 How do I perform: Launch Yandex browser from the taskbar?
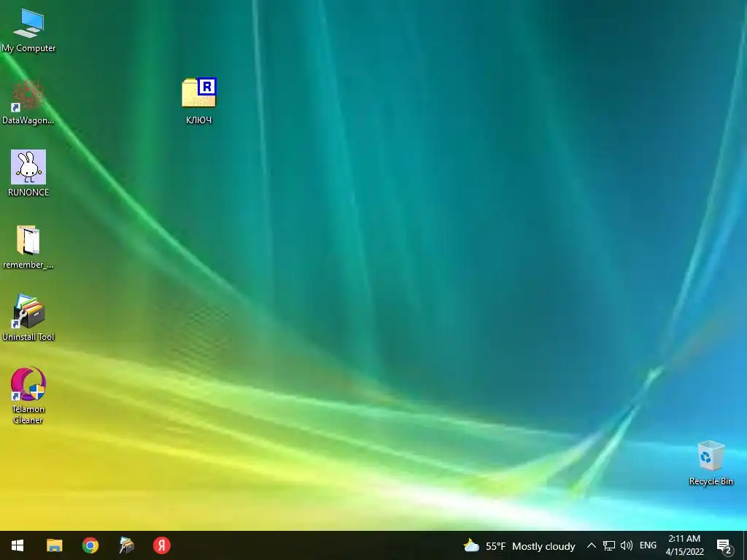point(162,545)
